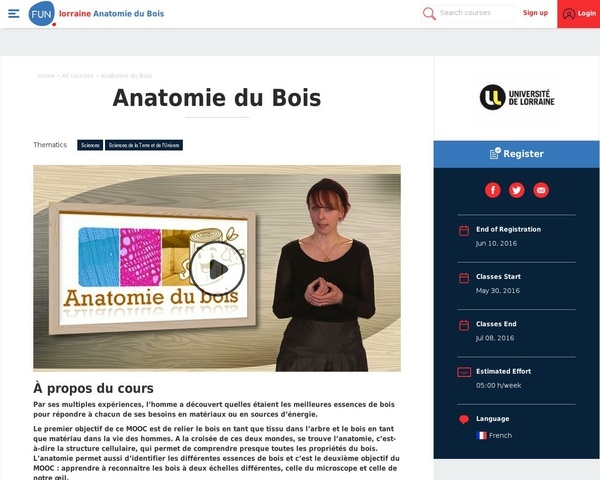Click the FUN logo
The height and width of the screenshot is (480, 600).
click(42, 14)
